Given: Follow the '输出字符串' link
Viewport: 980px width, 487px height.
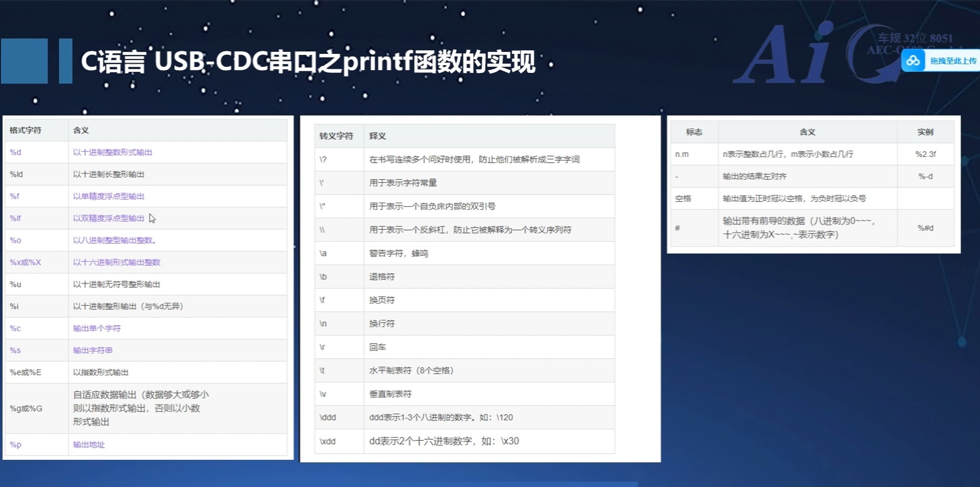Looking at the screenshot, I should [x=92, y=350].
